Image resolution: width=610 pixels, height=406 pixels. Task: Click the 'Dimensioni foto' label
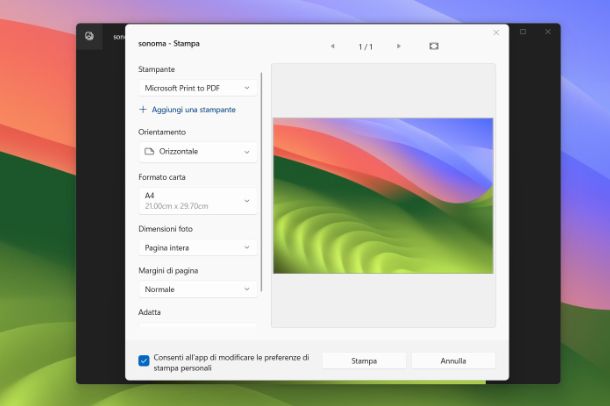tap(165, 229)
